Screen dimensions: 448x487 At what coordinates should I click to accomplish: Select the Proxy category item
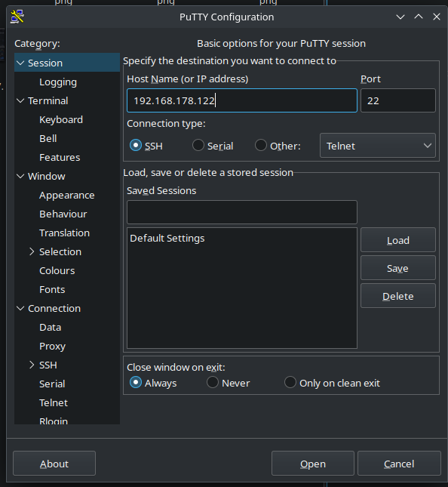coord(53,346)
